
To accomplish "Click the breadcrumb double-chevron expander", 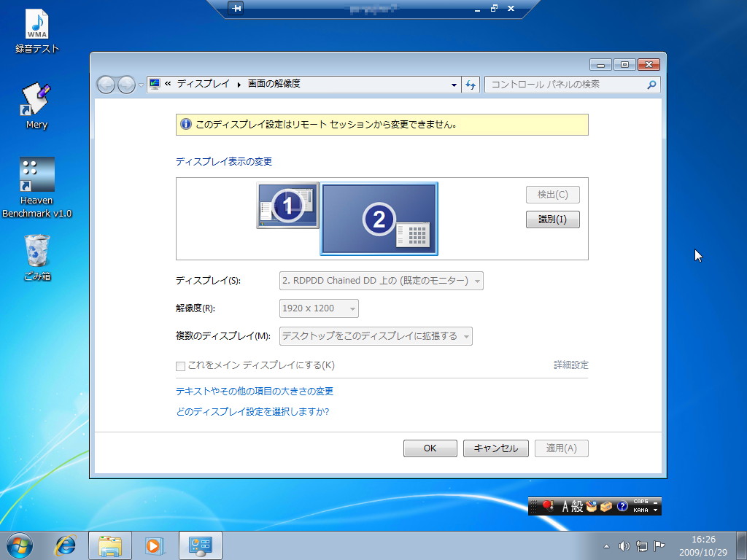I will click(x=168, y=84).
